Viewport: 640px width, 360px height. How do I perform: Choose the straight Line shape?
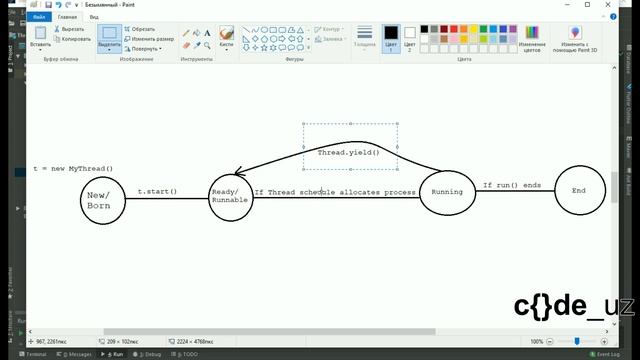click(246, 30)
